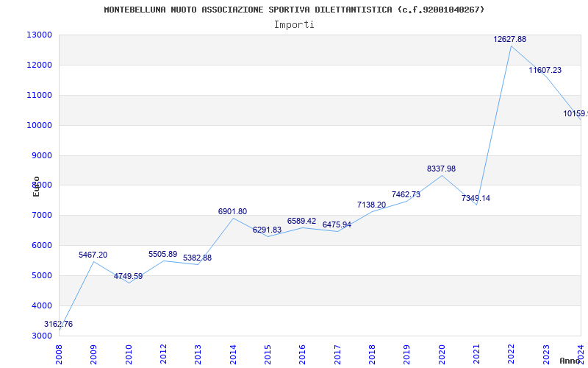Click the 13000 y-axis tick label

pos(39,35)
